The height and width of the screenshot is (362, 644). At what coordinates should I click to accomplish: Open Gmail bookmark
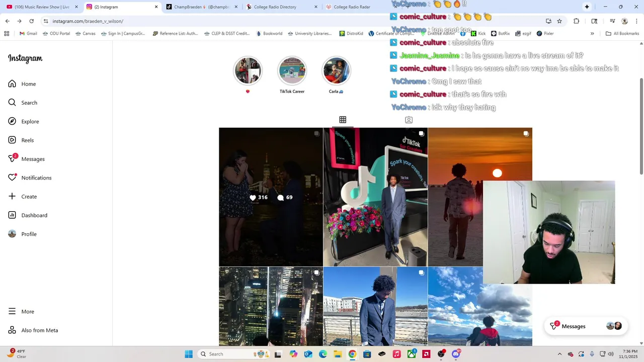(x=28, y=34)
